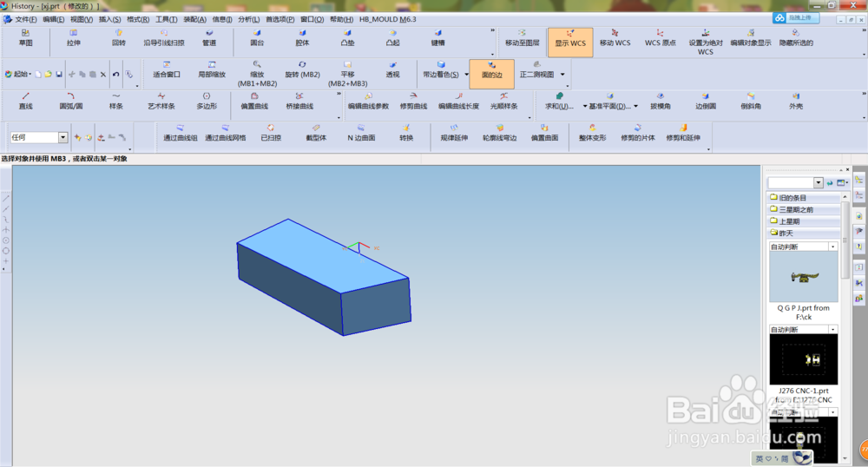Viewport: 868px width, 467px height.
Task: Open 基准平面 dropdown arrow
Action: (x=635, y=106)
